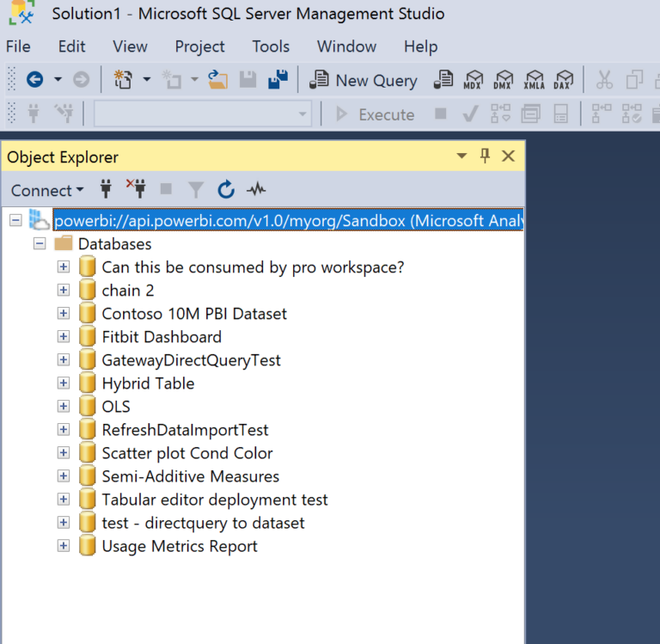Open a new XMLA query
660x644 pixels.
(535, 80)
